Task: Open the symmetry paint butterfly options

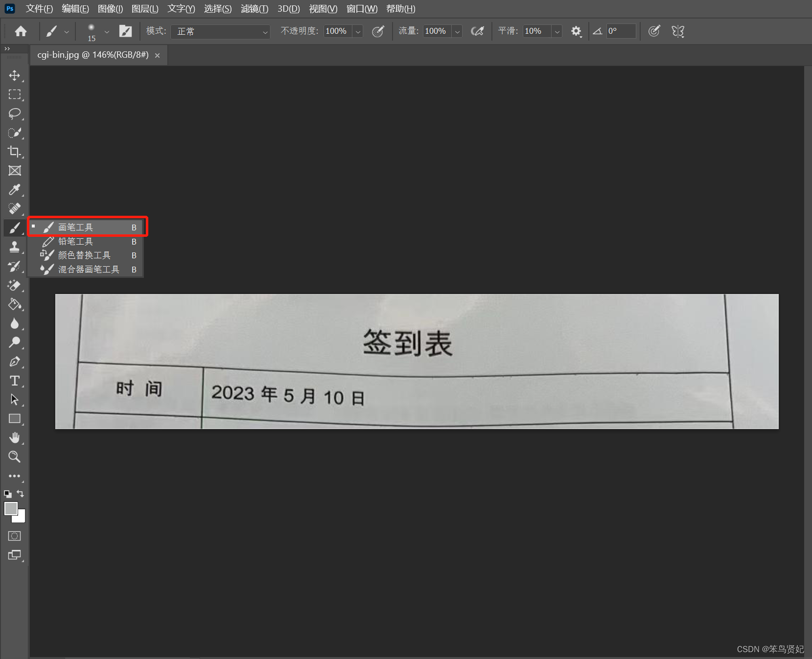Action: tap(678, 31)
